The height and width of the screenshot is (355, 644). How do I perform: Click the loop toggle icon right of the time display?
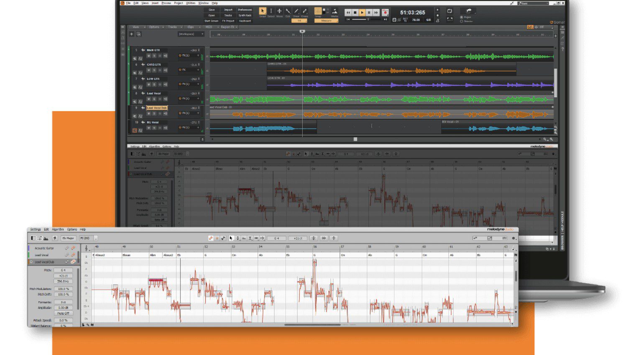450,12
